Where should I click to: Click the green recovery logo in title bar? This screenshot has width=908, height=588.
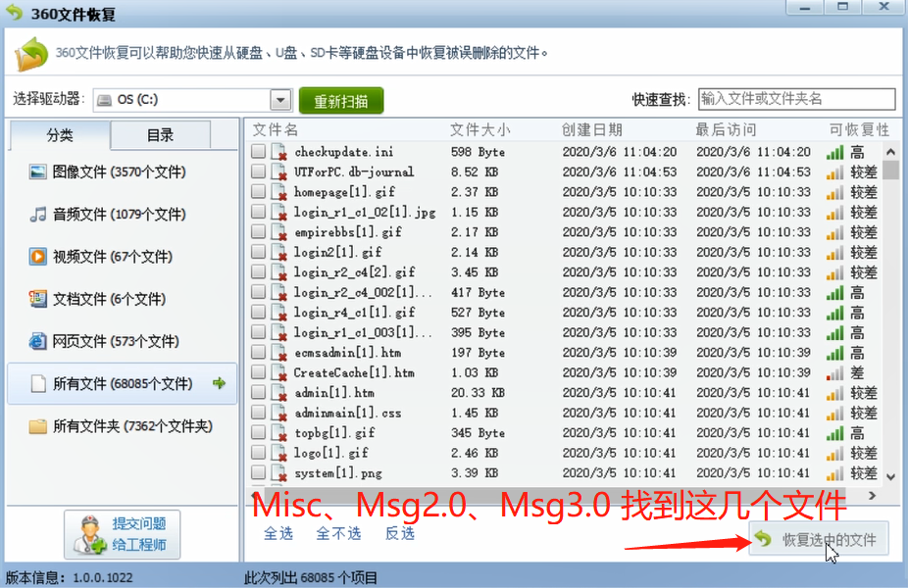[x=15, y=9]
